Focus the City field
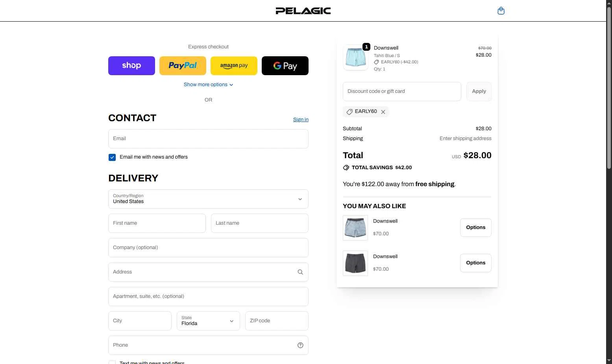Viewport: 612px width, 364px height. pyautogui.click(x=140, y=321)
